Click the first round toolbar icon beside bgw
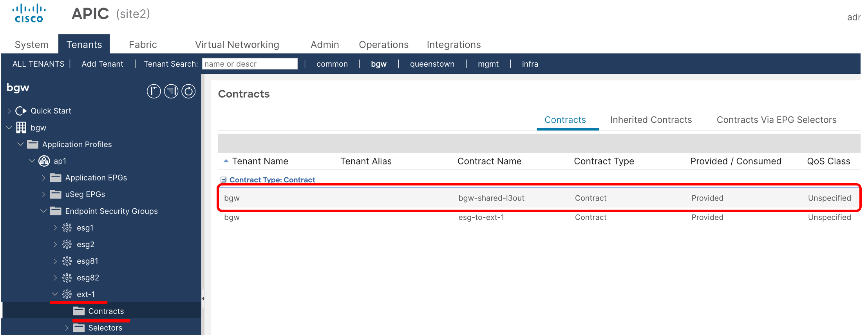The height and width of the screenshot is (335, 868). click(154, 91)
